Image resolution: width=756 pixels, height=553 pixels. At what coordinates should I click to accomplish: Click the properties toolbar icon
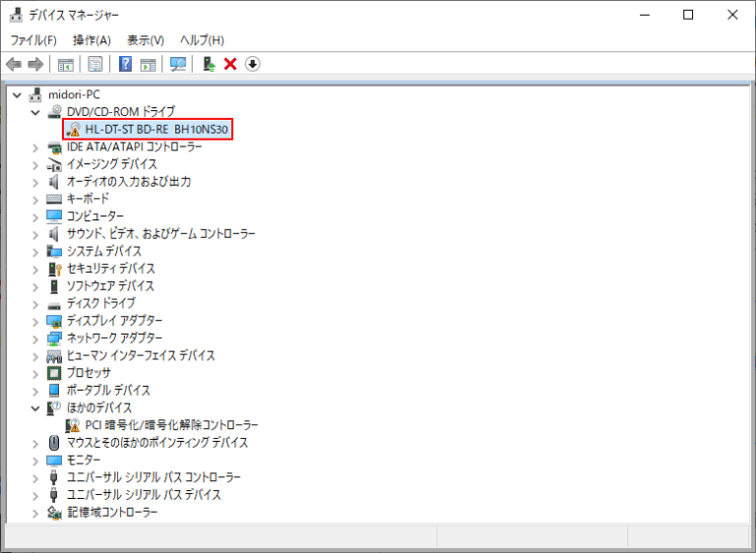coord(95,64)
